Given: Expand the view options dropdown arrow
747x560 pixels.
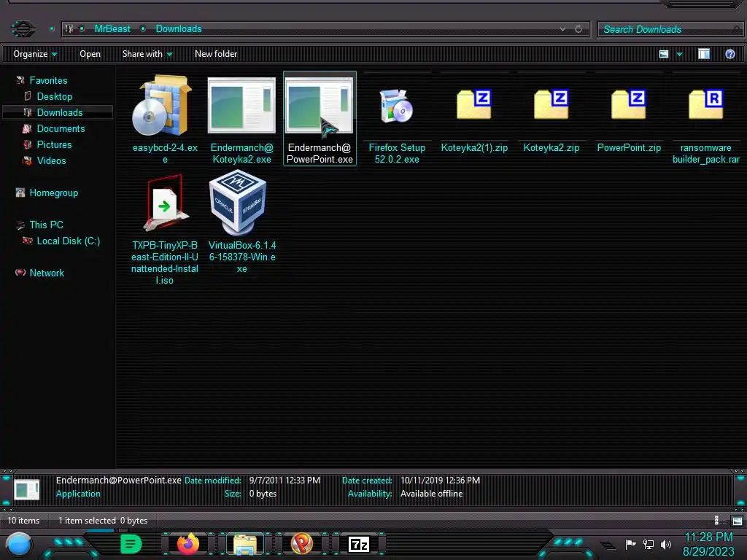Looking at the screenshot, I should pos(680,54).
